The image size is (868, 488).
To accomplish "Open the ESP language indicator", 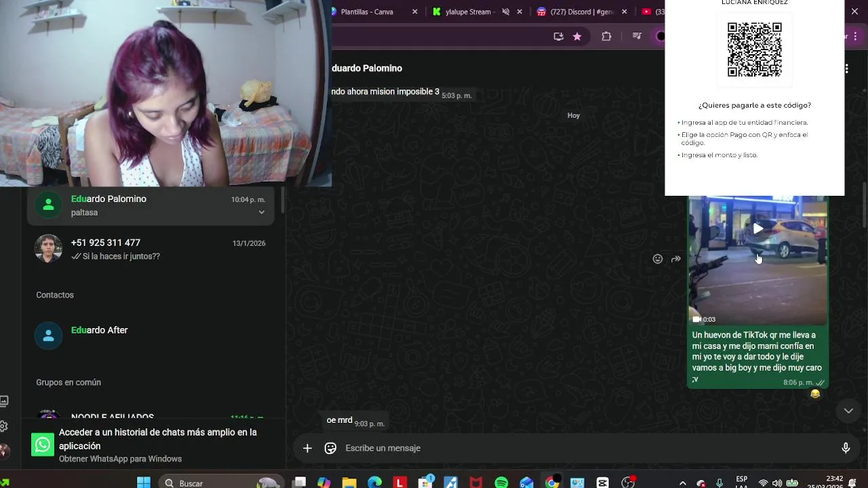I will 742,483.
